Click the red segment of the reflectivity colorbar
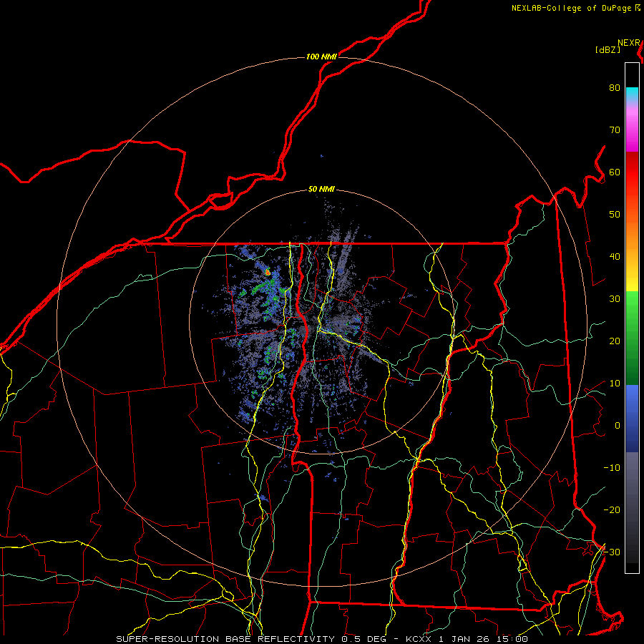 (632, 177)
